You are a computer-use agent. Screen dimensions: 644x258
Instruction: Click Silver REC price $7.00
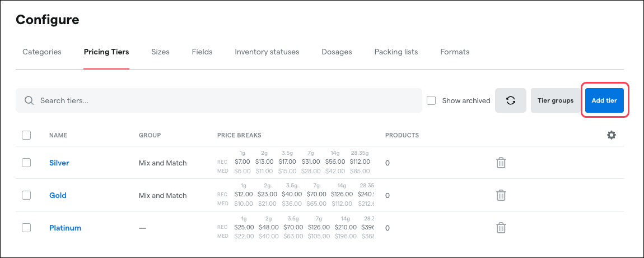pos(242,162)
